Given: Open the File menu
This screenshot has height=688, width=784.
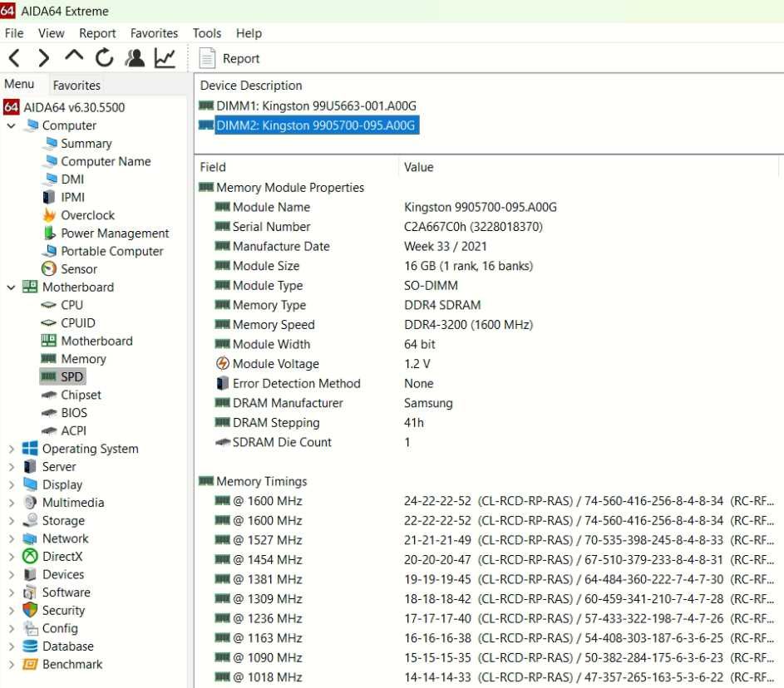Looking at the screenshot, I should click(x=14, y=33).
